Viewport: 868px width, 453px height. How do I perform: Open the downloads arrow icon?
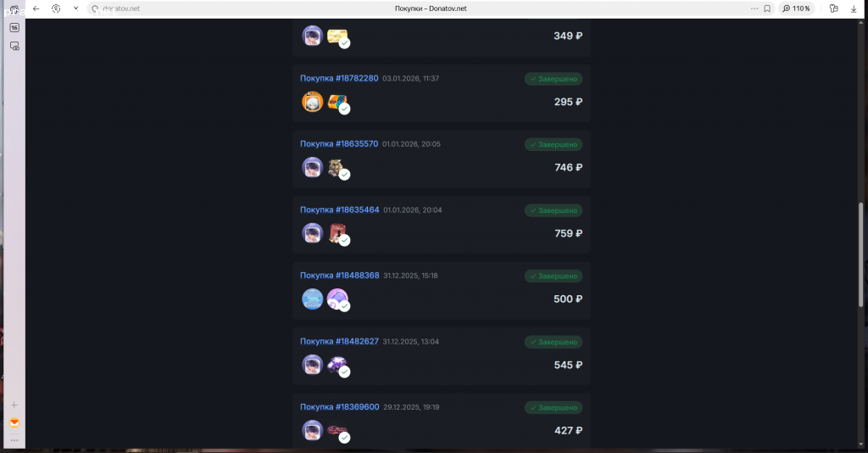click(854, 8)
